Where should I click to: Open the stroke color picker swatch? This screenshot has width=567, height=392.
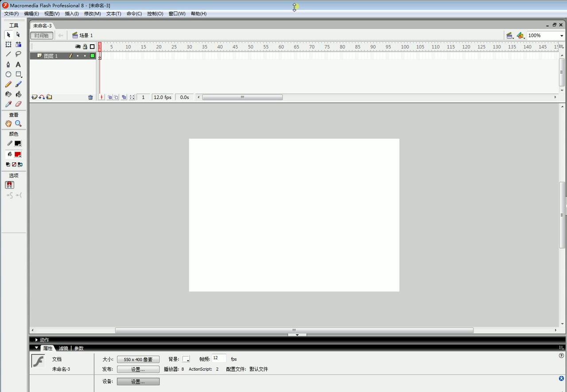18,143
